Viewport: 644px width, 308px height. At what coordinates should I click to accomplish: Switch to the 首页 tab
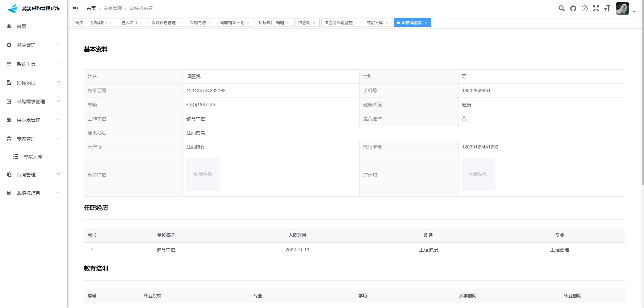click(x=79, y=22)
